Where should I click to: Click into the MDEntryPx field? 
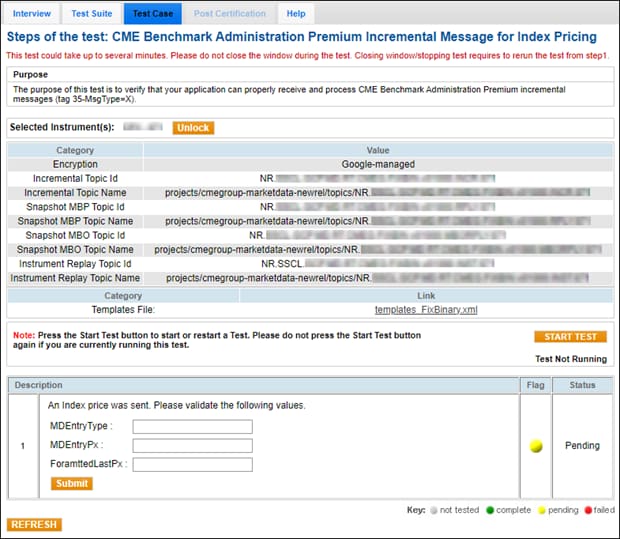pos(192,446)
